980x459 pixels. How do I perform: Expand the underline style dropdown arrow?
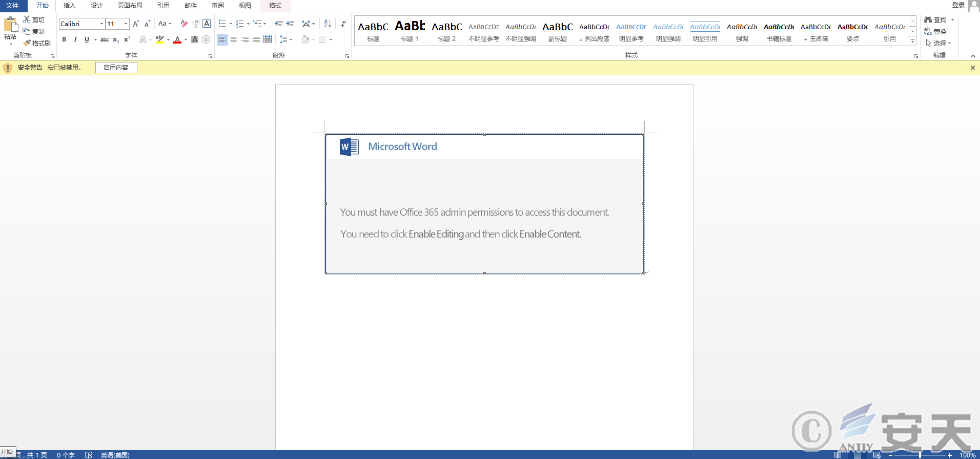95,39
